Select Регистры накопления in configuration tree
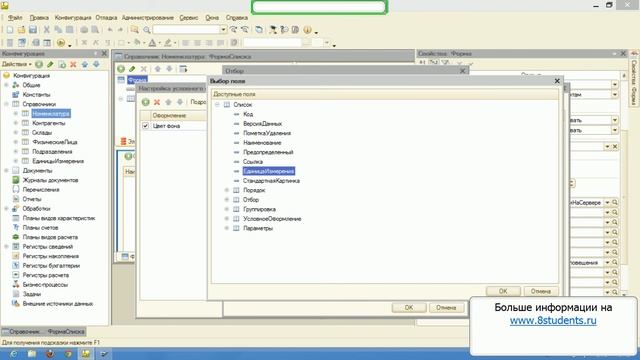This screenshot has width=640, height=360. (51, 256)
